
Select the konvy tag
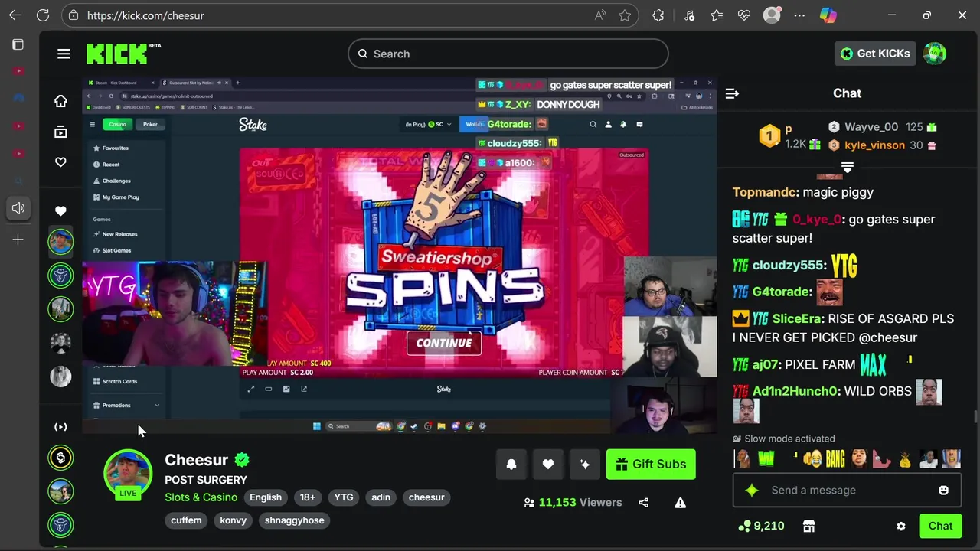[234, 520]
